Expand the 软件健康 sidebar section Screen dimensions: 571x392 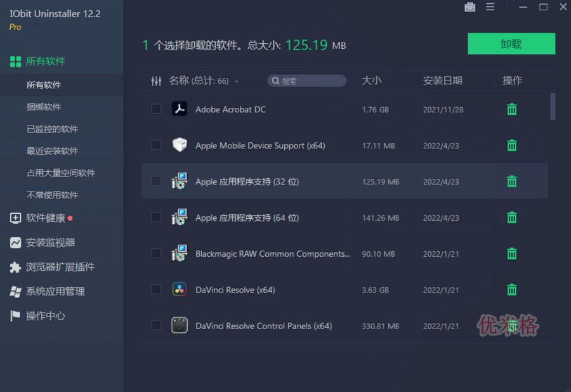coord(46,218)
